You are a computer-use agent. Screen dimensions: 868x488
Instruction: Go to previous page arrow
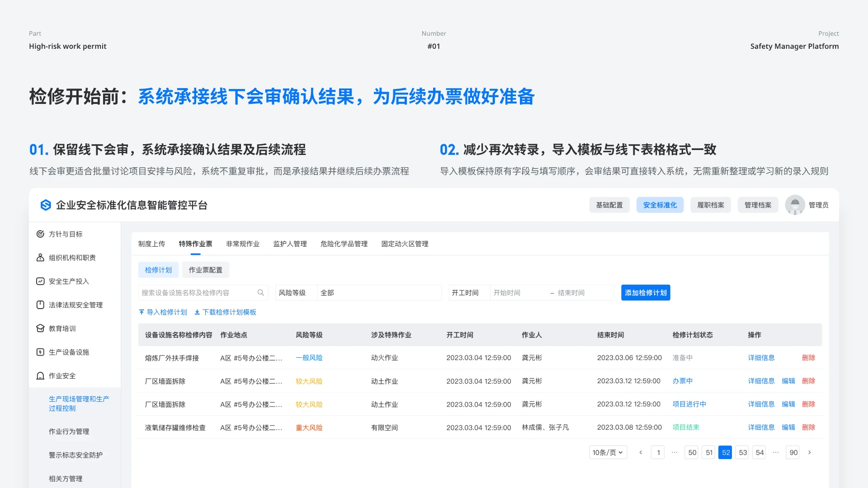(640, 452)
